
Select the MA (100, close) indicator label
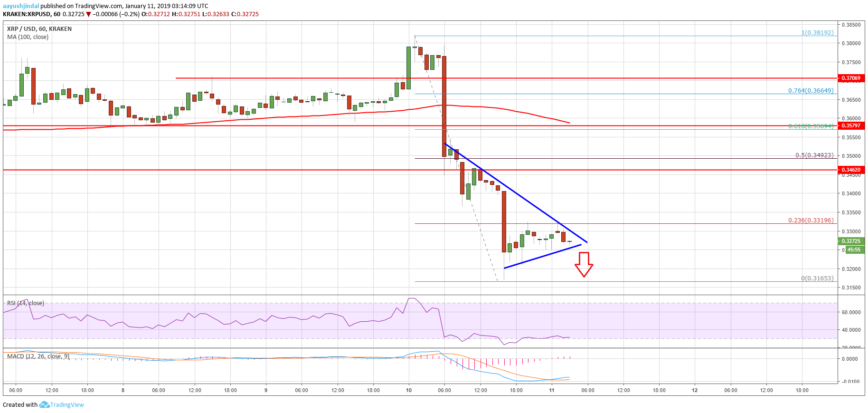coord(28,37)
